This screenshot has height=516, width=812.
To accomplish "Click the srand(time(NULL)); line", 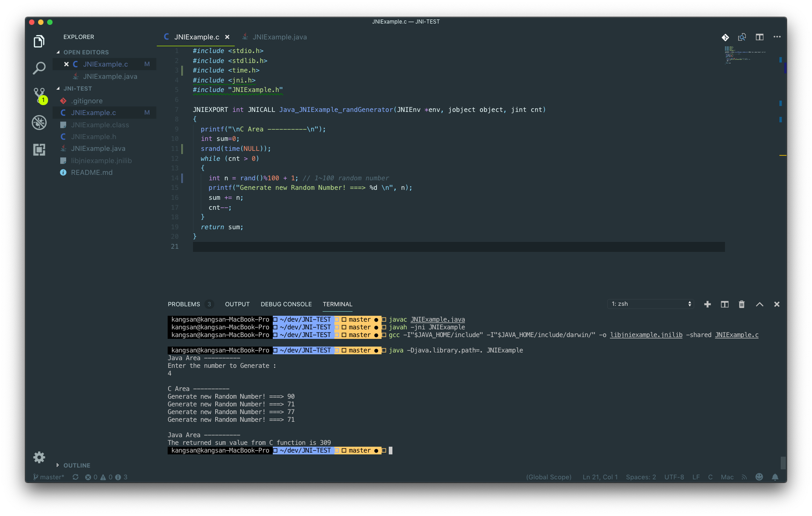I will pos(236,149).
